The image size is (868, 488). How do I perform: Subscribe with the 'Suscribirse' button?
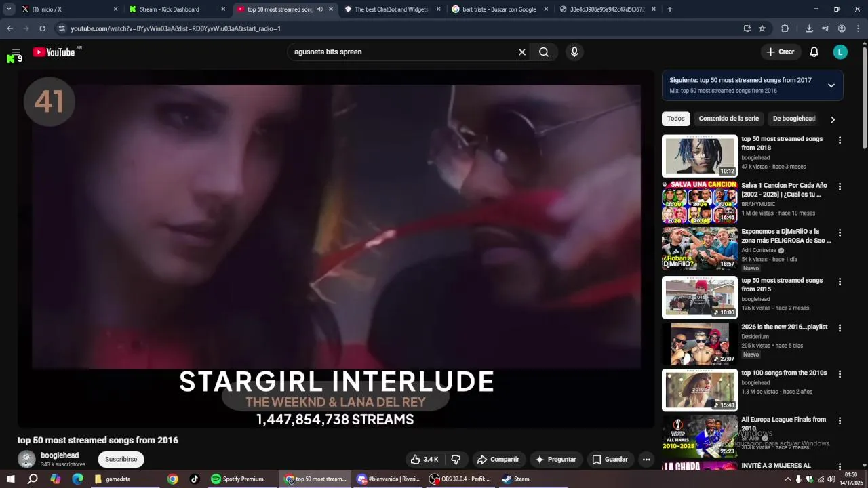[121, 460]
